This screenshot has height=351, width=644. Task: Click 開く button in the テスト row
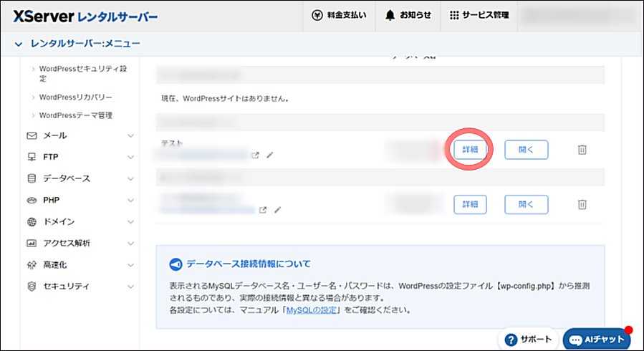(526, 150)
